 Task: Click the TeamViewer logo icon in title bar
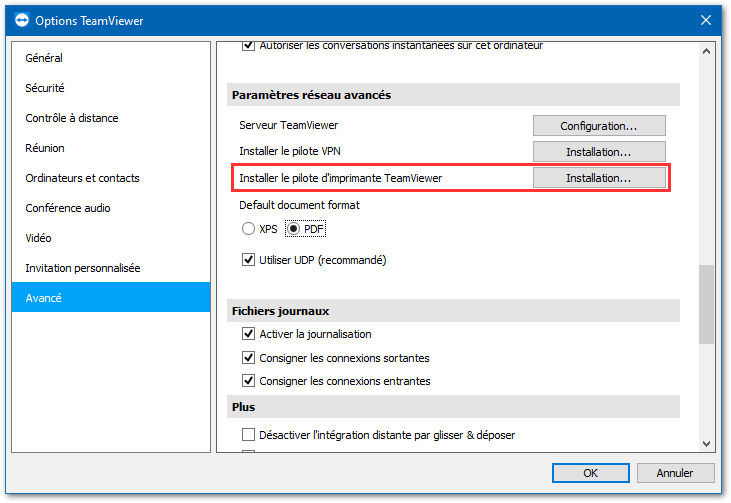pos(22,21)
